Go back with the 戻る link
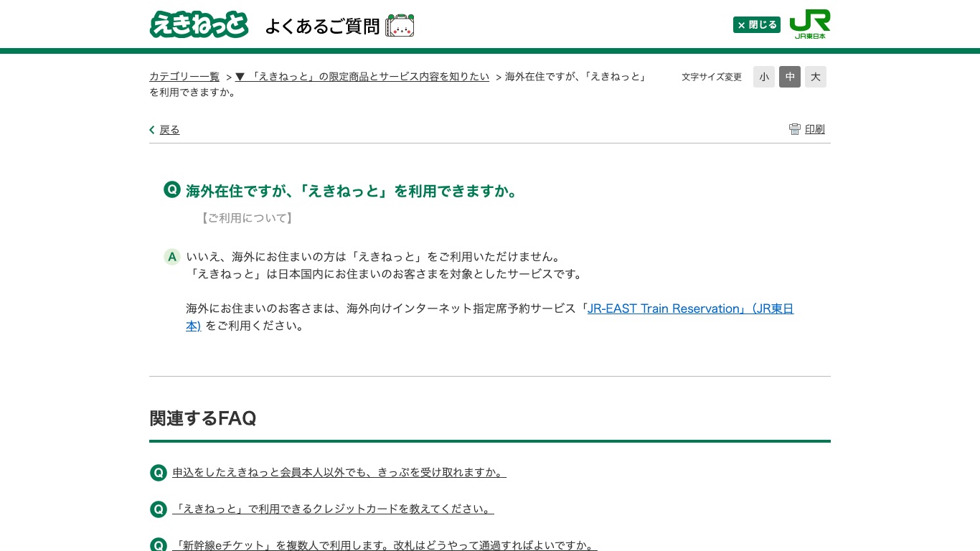The image size is (980, 551). [169, 130]
